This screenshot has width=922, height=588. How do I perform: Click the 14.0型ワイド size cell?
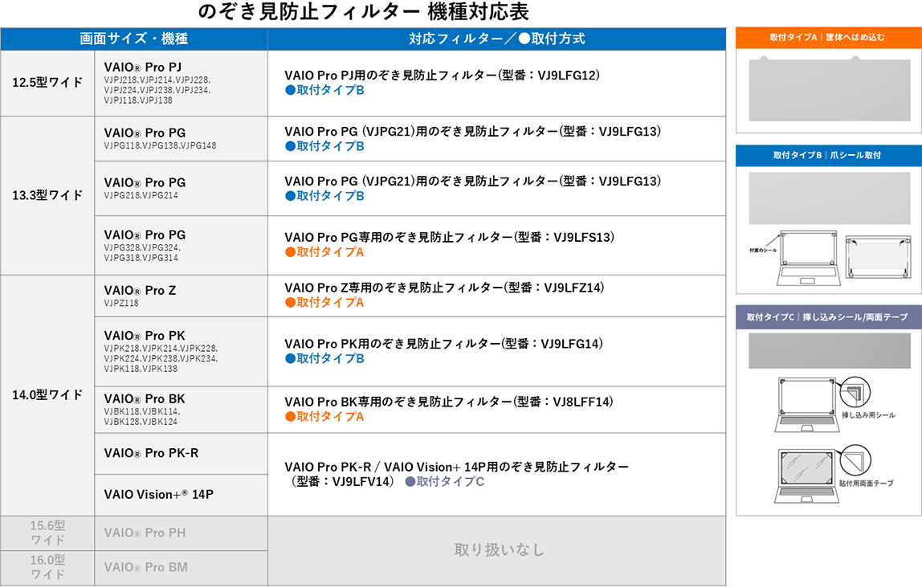pyautogui.click(x=47, y=395)
